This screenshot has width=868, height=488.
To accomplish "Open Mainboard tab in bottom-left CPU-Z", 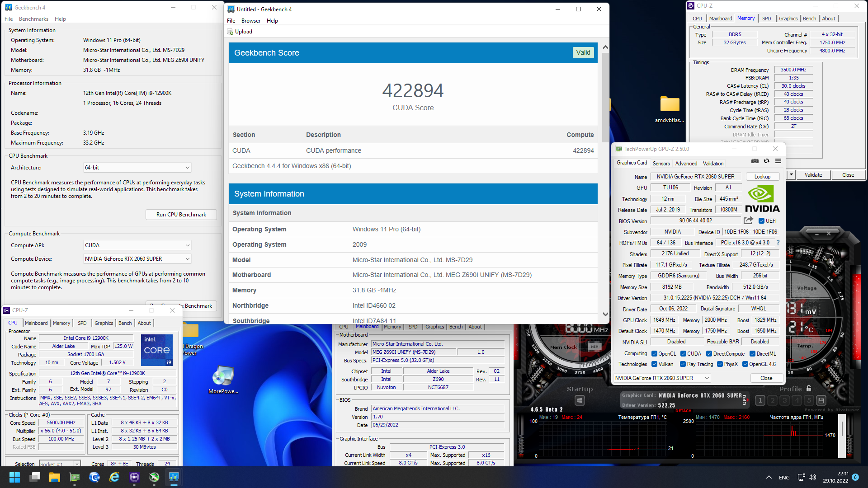I will pyautogui.click(x=36, y=323).
